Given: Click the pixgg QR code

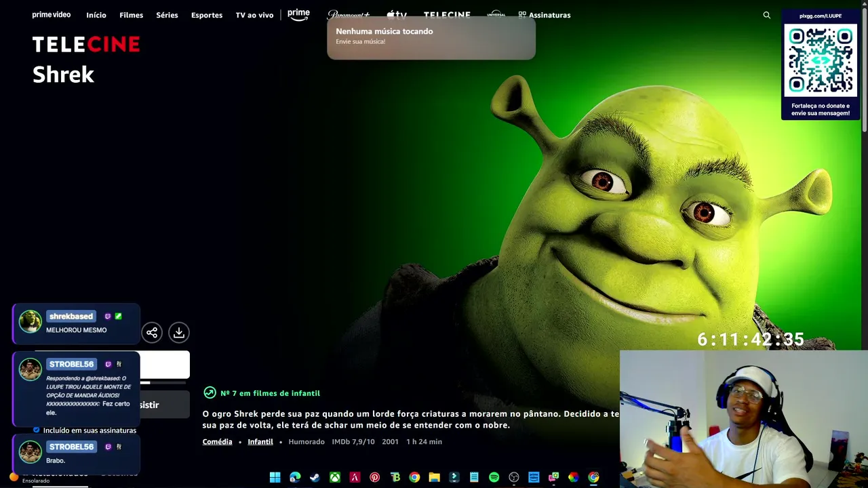Looking at the screenshot, I should [821, 61].
